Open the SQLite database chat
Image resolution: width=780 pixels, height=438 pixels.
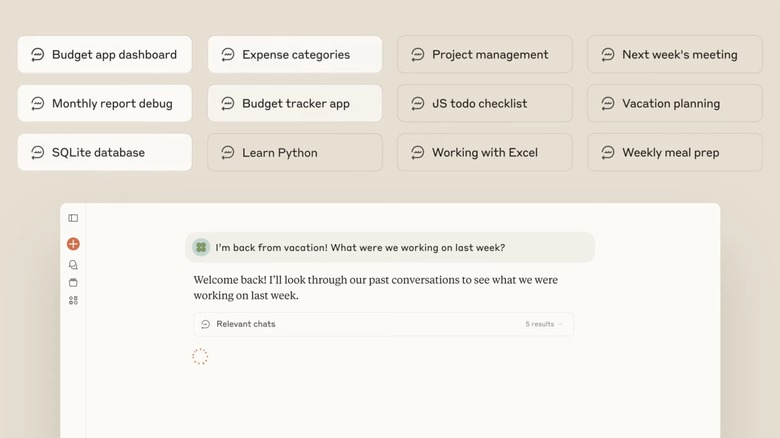(104, 152)
